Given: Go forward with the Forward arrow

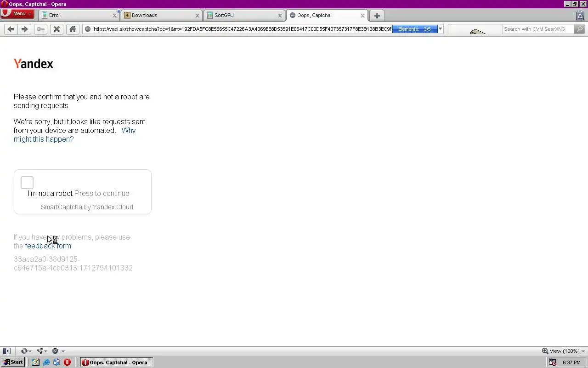Looking at the screenshot, I should pos(25,29).
